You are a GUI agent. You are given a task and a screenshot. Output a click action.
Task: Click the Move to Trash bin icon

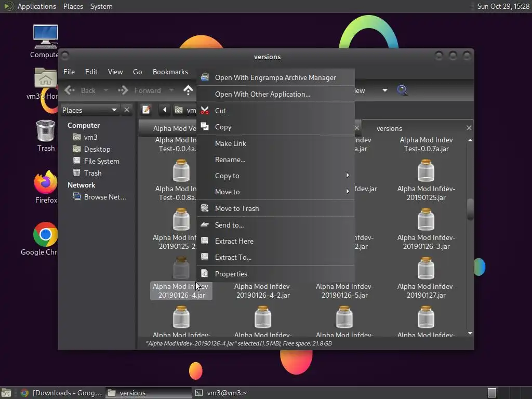(205, 208)
